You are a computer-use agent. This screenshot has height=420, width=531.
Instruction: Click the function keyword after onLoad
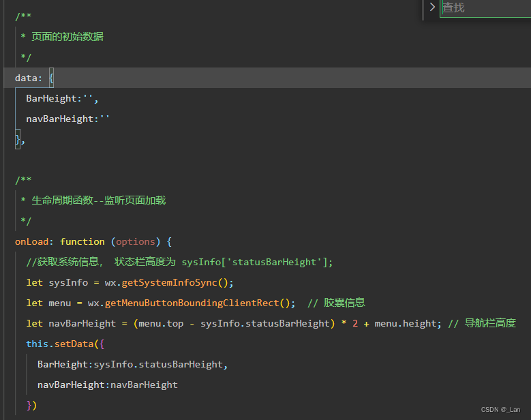(x=82, y=241)
